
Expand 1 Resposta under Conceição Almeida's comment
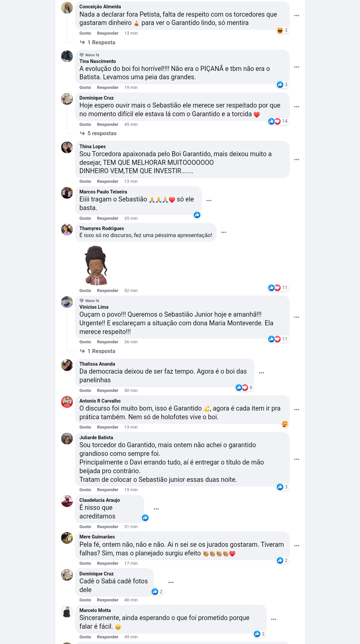(98, 42)
